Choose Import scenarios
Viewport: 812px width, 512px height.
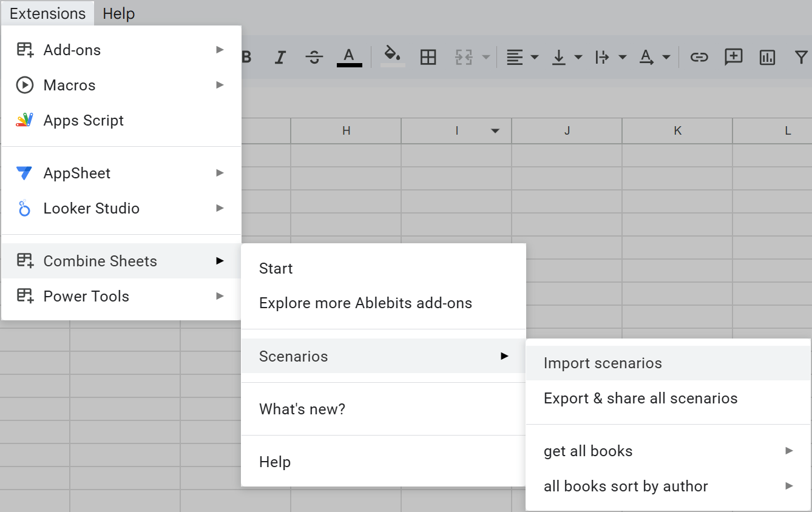click(668, 363)
